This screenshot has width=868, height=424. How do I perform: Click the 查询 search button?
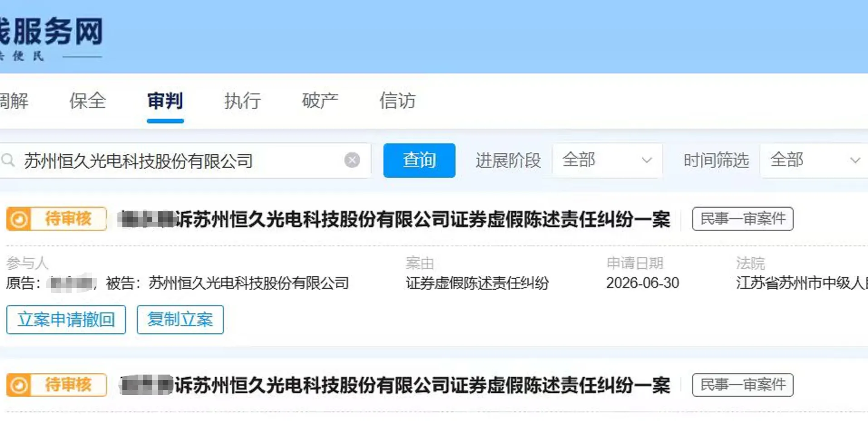point(419,160)
